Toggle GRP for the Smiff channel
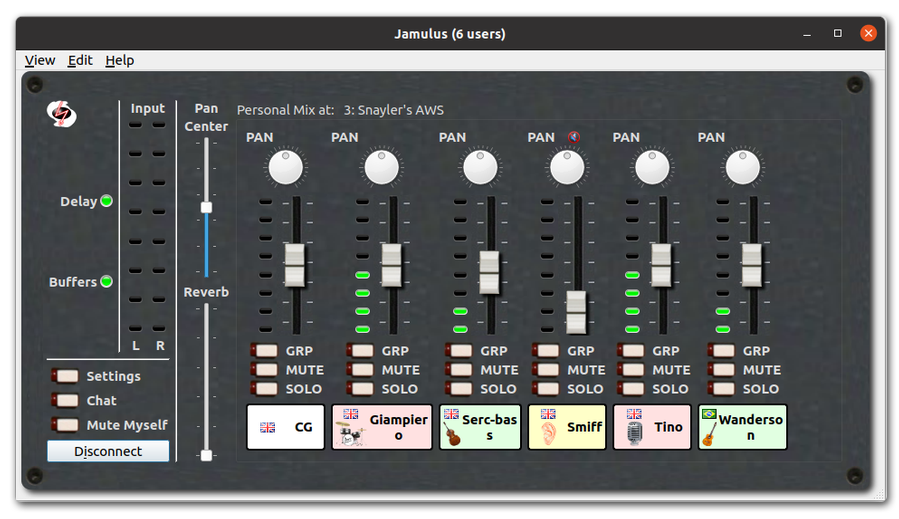The height and width of the screenshot is (519, 899). coord(546,350)
